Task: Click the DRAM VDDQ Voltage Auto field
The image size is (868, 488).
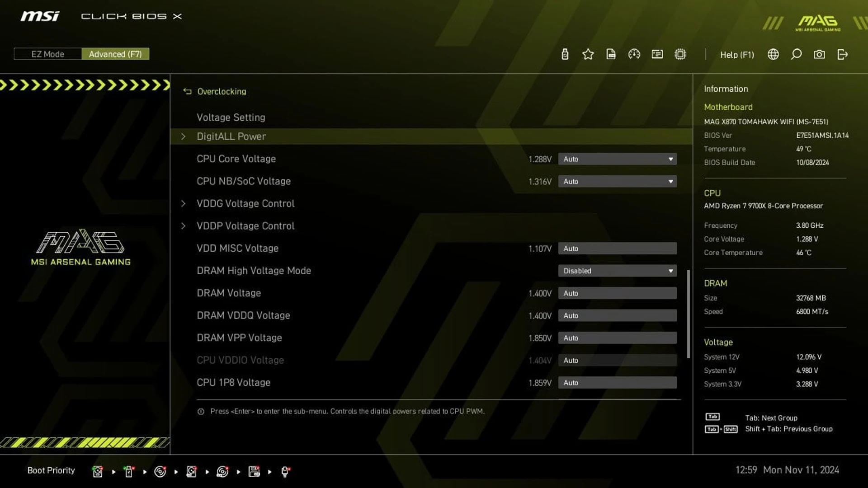Action: pyautogui.click(x=617, y=315)
